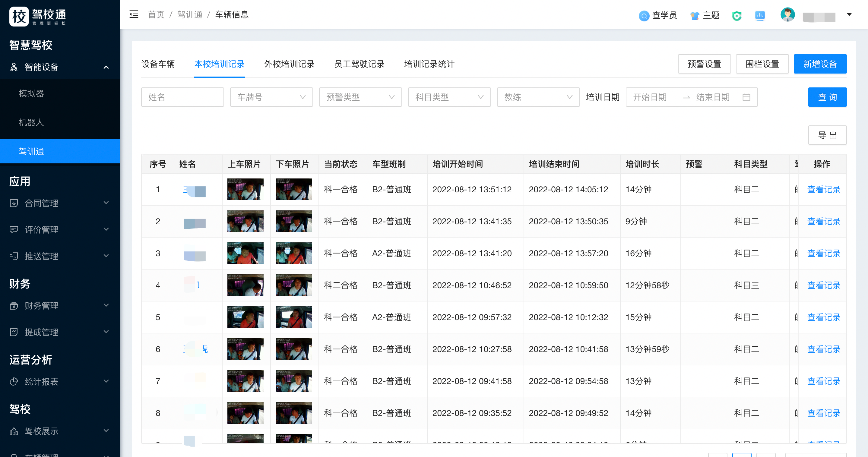Open the 员工驾驶记录 tab
The width and height of the screenshot is (868, 457).
(359, 64)
